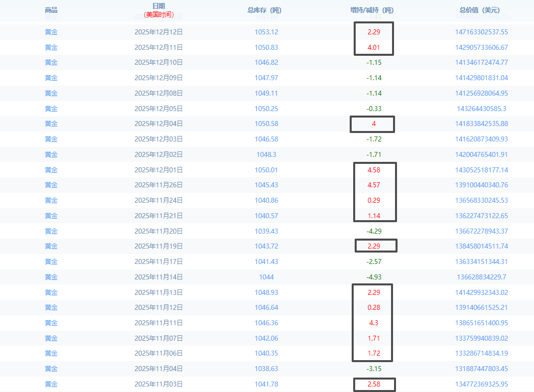Click inventory figure 1045.43
The width and height of the screenshot is (534, 392).
click(x=266, y=185)
